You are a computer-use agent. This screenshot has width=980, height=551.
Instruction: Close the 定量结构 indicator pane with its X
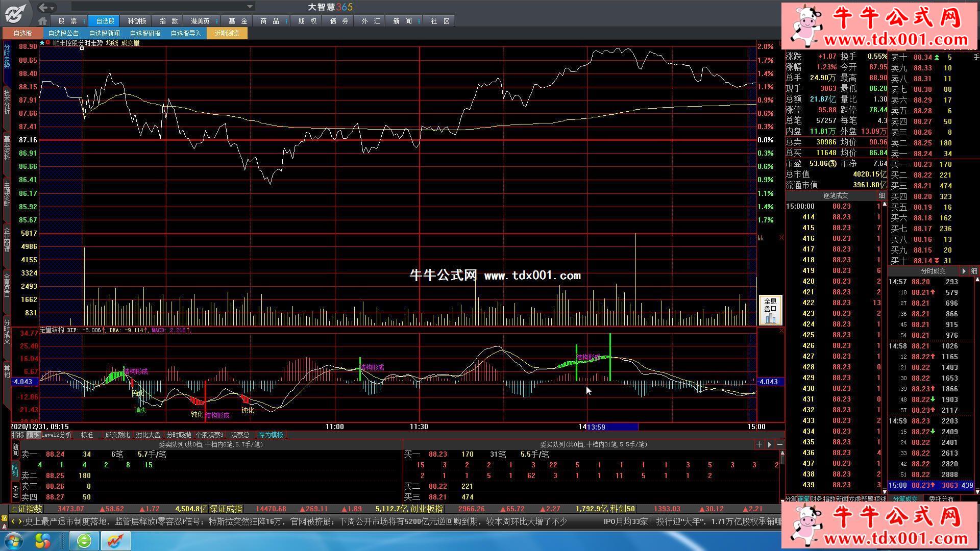point(781,331)
